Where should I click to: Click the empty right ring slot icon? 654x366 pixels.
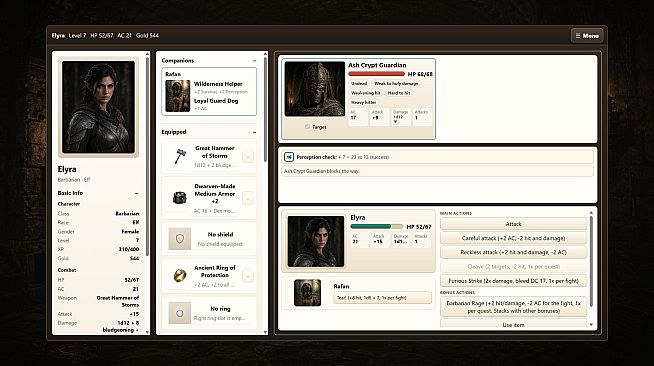coord(180,313)
